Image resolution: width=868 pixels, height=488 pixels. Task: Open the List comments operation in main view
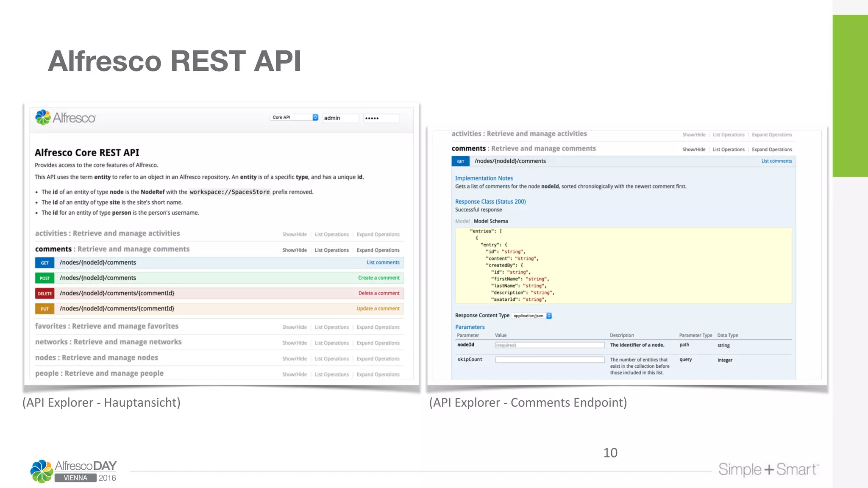(383, 263)
